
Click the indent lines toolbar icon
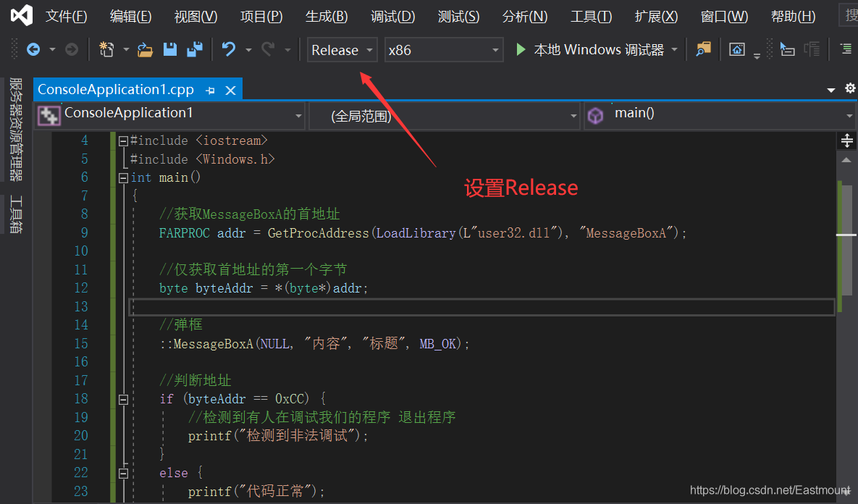point(846,50)
